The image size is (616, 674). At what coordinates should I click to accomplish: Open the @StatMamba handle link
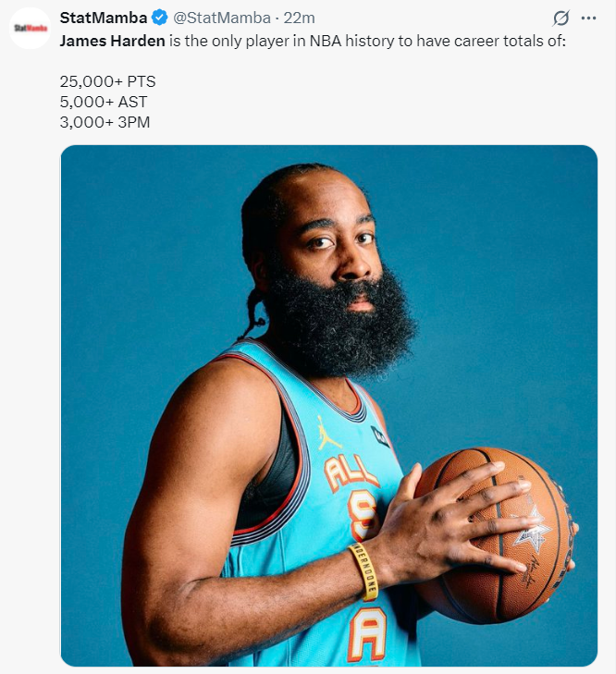[222, 18]
